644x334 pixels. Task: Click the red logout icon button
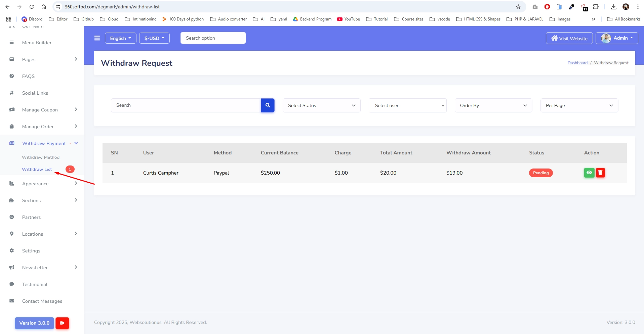[62, 323]
